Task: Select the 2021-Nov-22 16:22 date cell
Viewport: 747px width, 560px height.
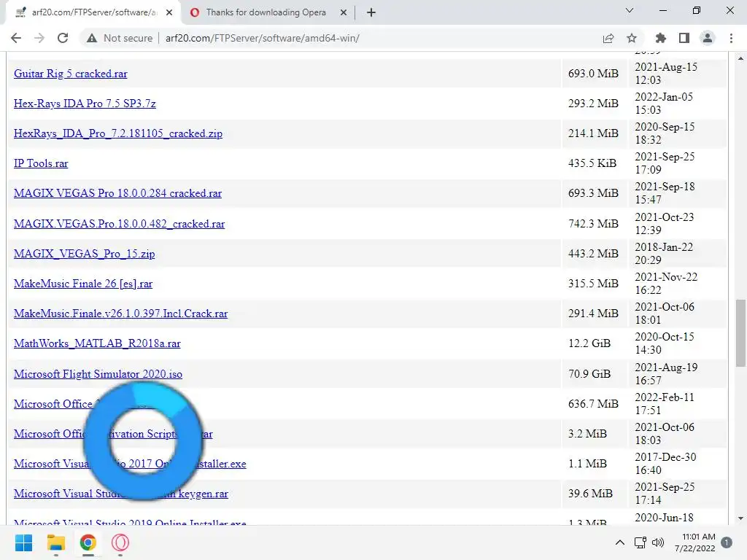Action: [678, 284]
